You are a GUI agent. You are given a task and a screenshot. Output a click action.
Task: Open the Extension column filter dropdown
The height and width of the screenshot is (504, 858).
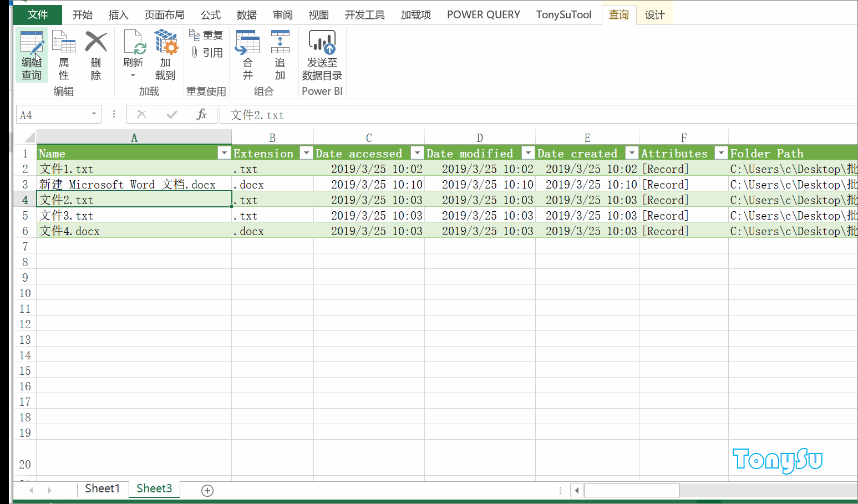(x=306, y=152)
